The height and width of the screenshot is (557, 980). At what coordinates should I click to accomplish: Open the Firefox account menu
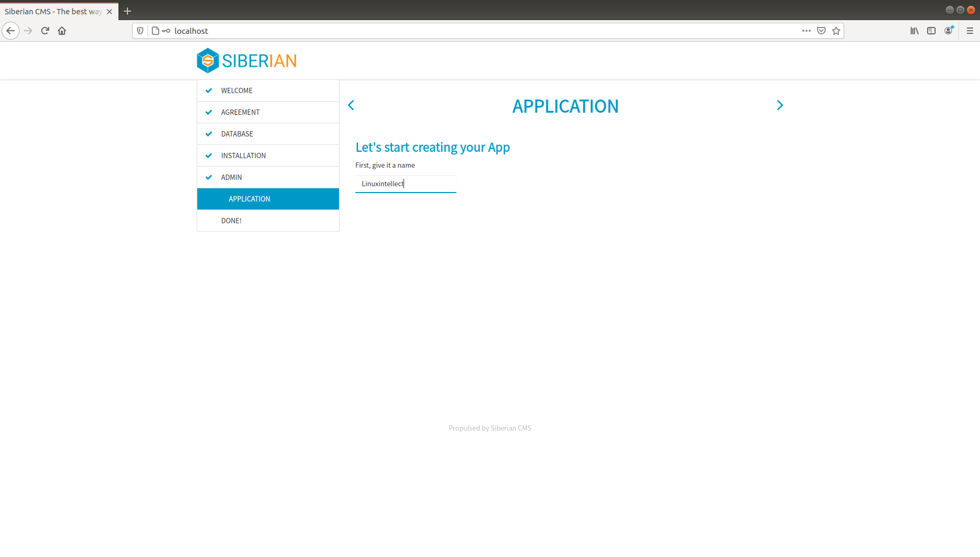click(948, 31)
